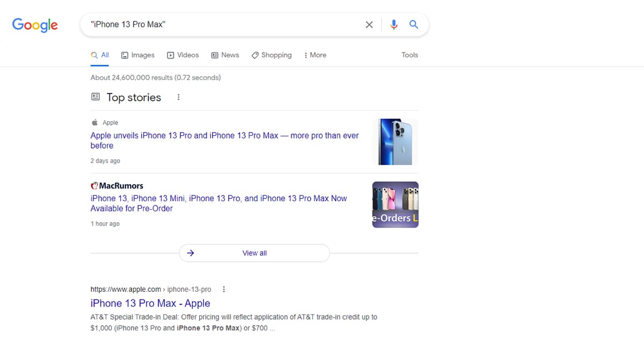Viewport: 644px width, 338px height.
Task: Start a voice search with the microphone icon
Action: [x=393, y=24]
